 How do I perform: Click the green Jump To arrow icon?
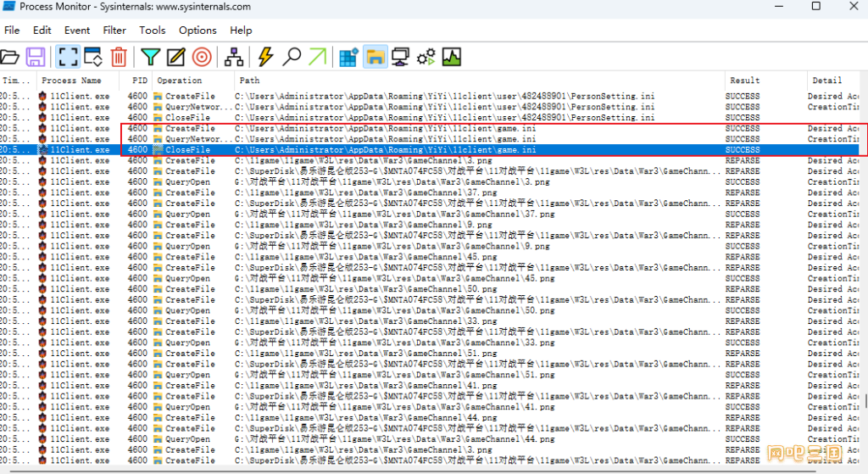317,57
